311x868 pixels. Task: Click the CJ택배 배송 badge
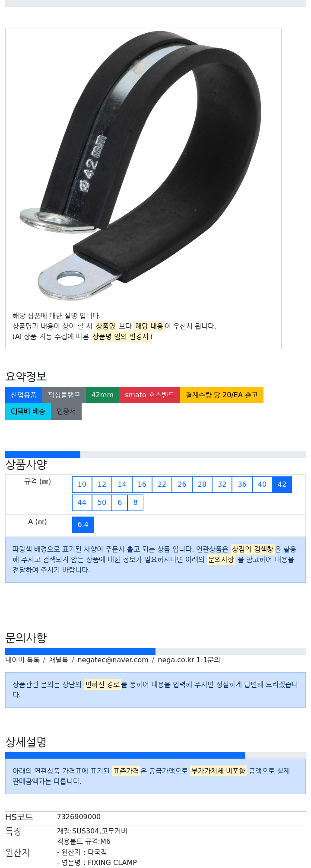click(x=28, y=411)
